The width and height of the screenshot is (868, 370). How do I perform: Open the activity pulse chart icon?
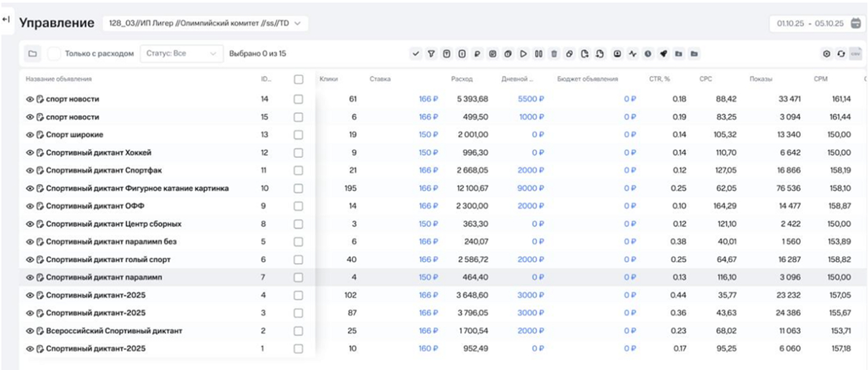[632, 54]
